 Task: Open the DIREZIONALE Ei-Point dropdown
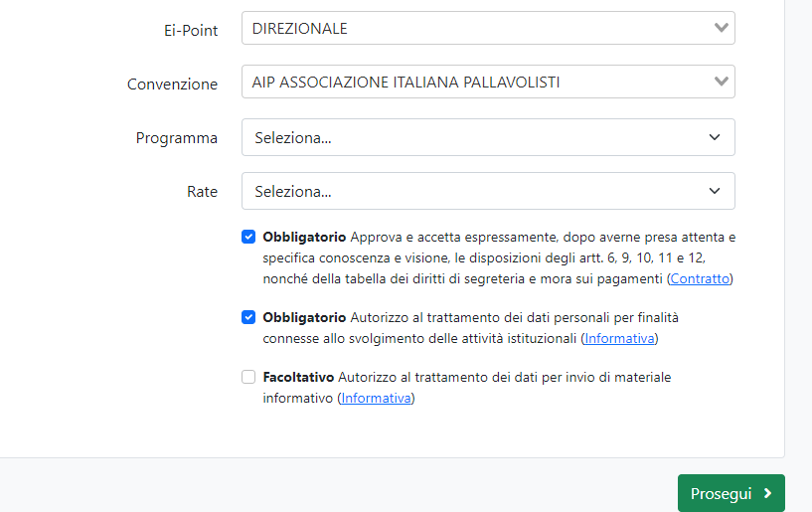coord(488,28)
